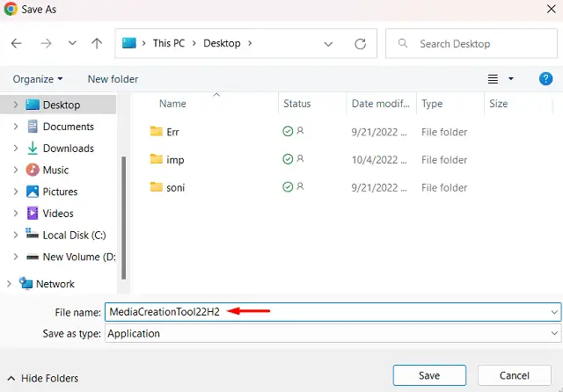Click the sync status icon for imp
This screenshot has width=563, height=392.
coord(288,159)
